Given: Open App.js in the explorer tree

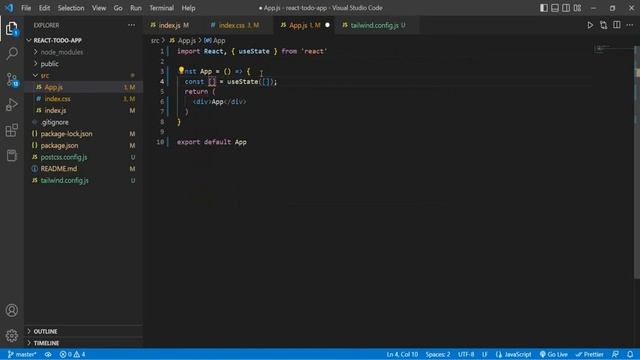Looking at the screenshot, I should (84, 87).
